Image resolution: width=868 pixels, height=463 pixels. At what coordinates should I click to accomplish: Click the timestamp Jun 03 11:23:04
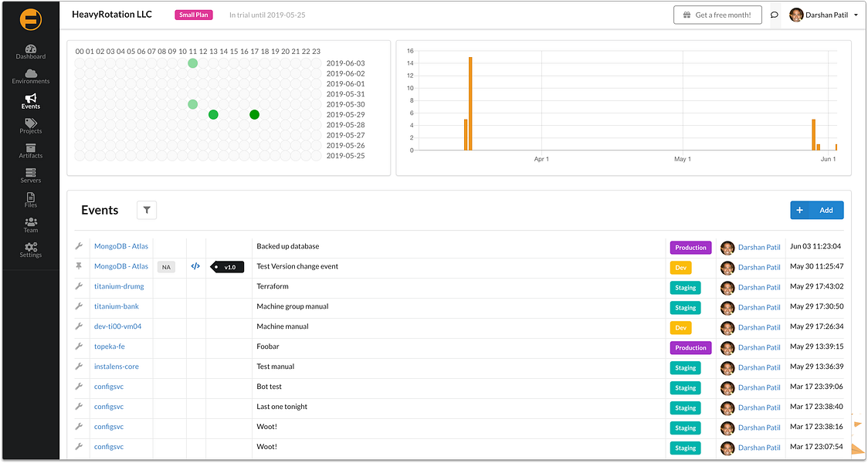click(x=815, y=246)
